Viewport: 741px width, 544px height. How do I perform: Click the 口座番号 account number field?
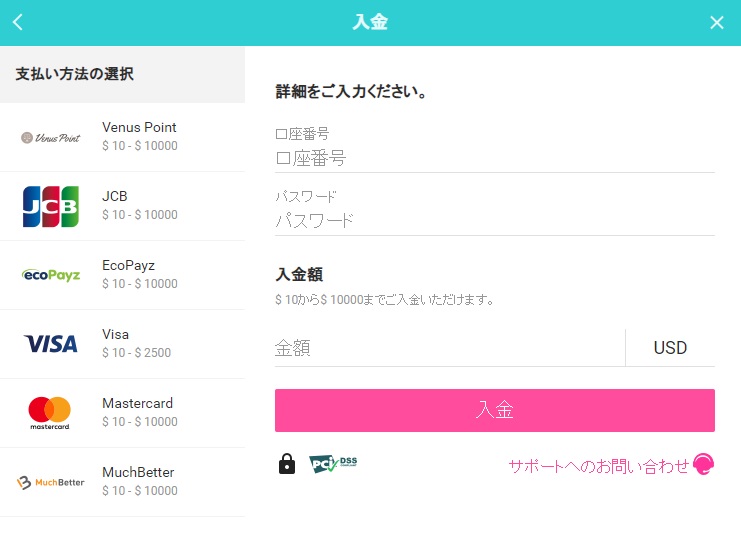click(495, 158)
